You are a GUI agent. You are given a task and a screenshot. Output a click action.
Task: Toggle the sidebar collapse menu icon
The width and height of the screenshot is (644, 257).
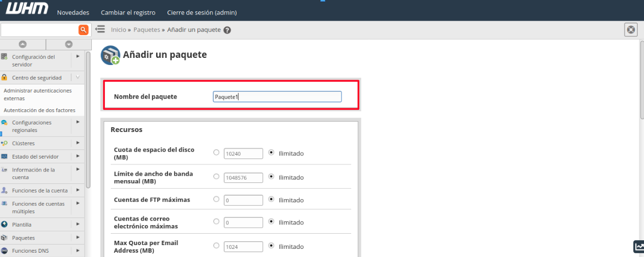[100, 29]
